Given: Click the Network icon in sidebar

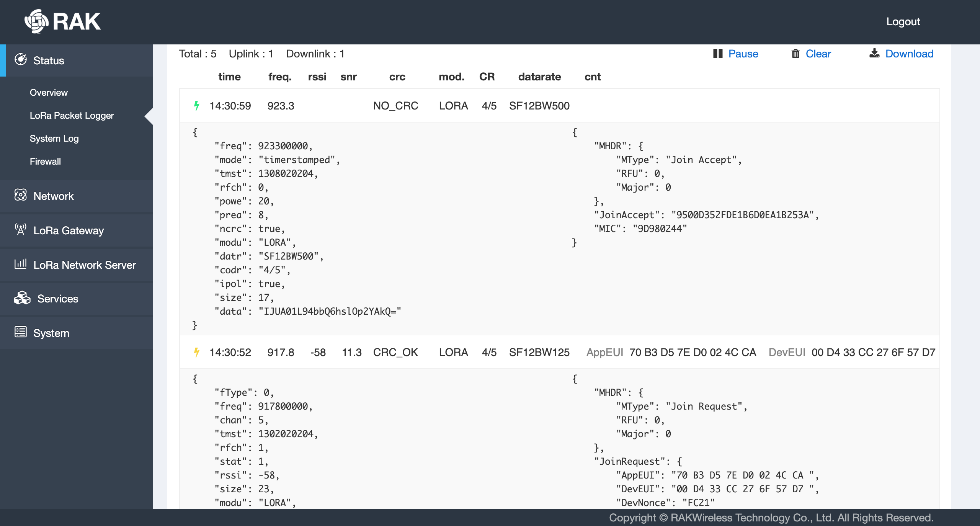Looking at the screenshot, I should tap(21, 195).
